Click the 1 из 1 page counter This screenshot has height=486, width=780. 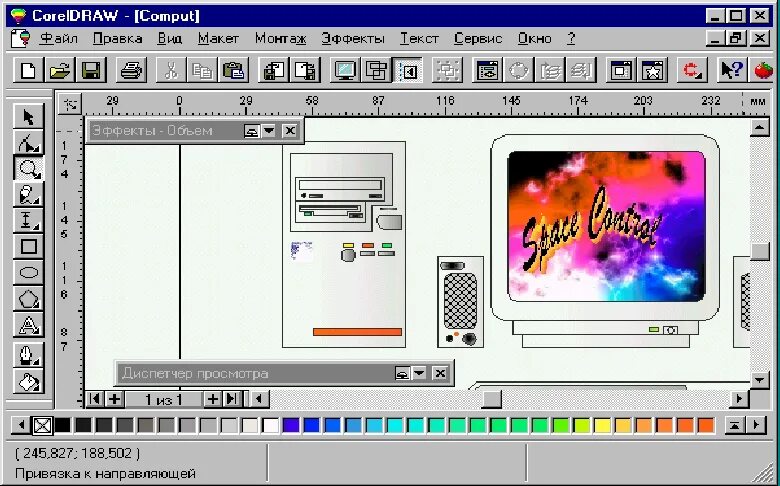tap(164, 399)
